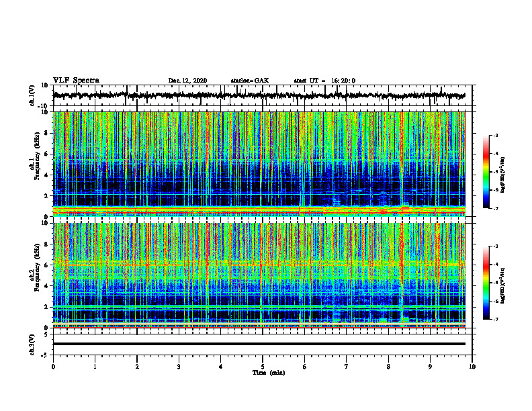The width and height of the screenshot is (532, 411).
Task: Click time axis tick label "0"
Action: tap(53, 367)
